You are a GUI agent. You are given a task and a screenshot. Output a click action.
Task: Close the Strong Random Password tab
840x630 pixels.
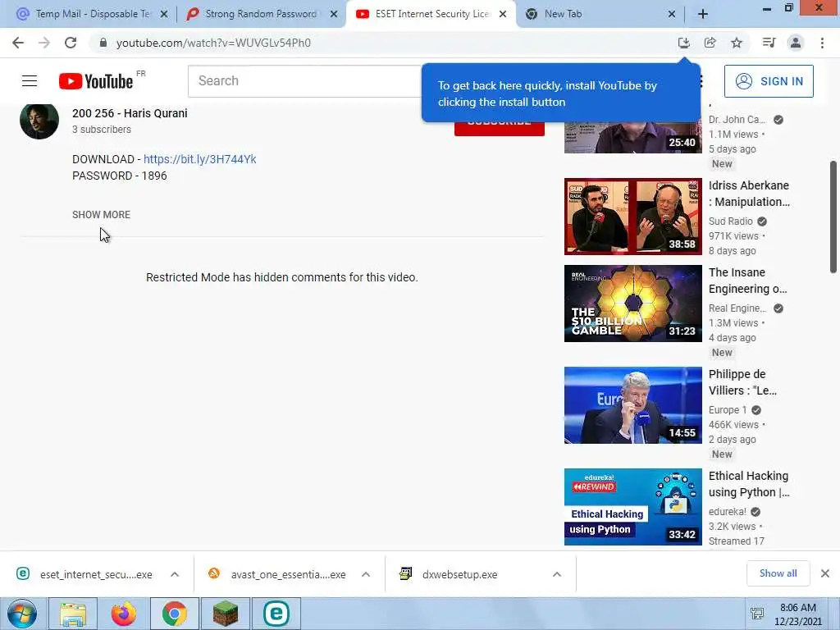334,15
